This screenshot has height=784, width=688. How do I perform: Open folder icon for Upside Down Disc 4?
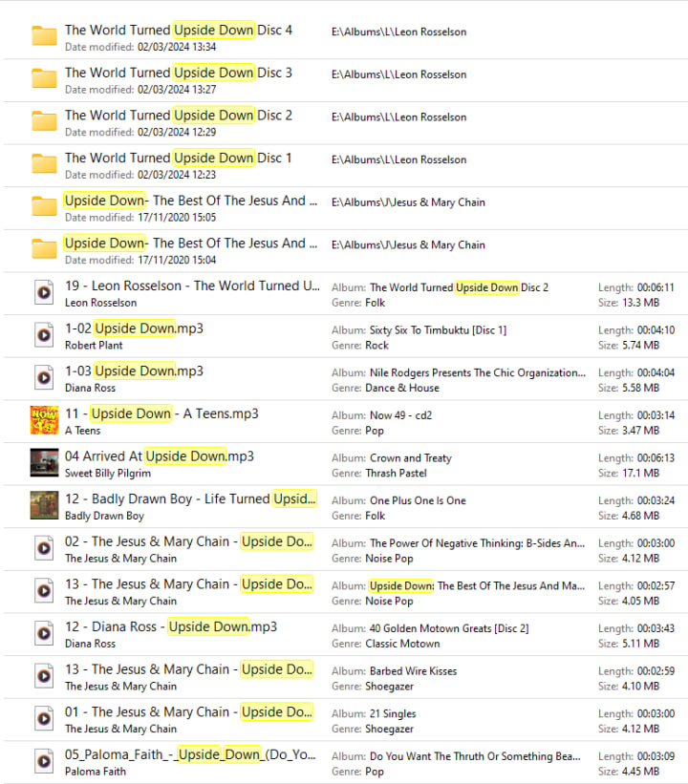(x=44, y=36)
